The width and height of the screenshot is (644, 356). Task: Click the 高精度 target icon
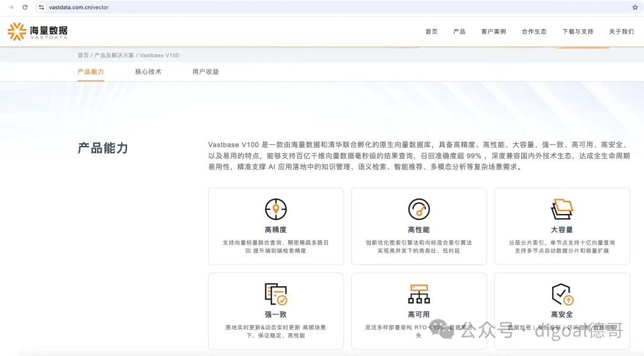275,209
